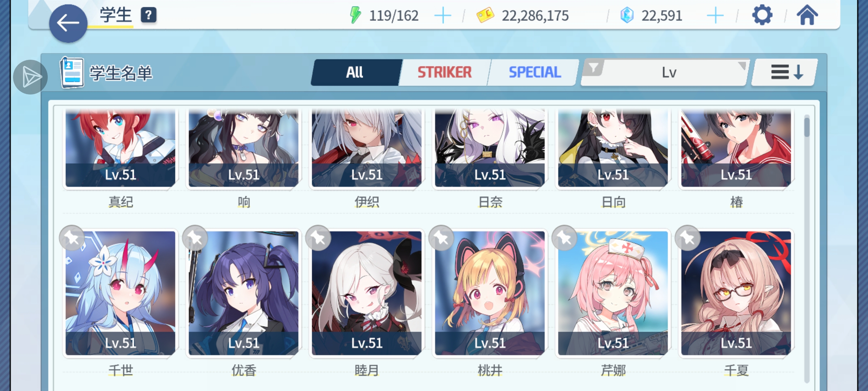This screenshot has height=391, width=868.
Task: Select the All tab
Action: [355, 72]
